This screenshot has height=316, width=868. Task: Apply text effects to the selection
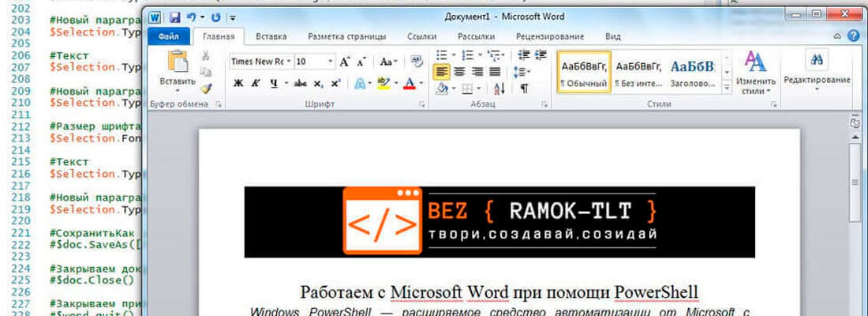pos(359,84)
